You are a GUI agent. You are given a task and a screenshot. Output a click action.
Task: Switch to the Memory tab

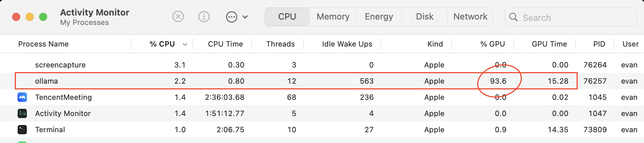coord(333,17)
